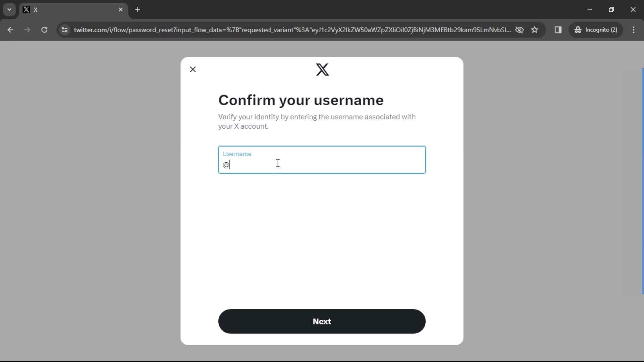Open the browser side panel
This screenshot has height=362, width=644.
pyautogui.click(x=558, y=30)
